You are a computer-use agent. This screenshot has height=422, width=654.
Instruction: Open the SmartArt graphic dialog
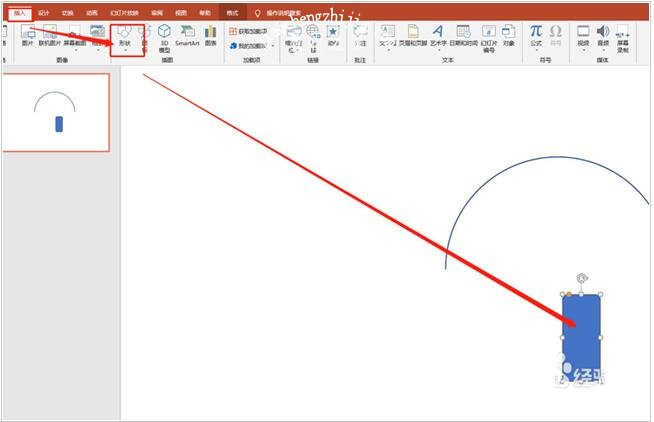click(x=187, y=35)
